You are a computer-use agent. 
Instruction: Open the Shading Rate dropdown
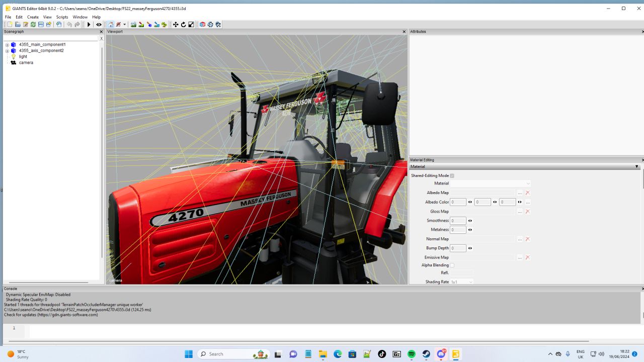pos(462,282)
